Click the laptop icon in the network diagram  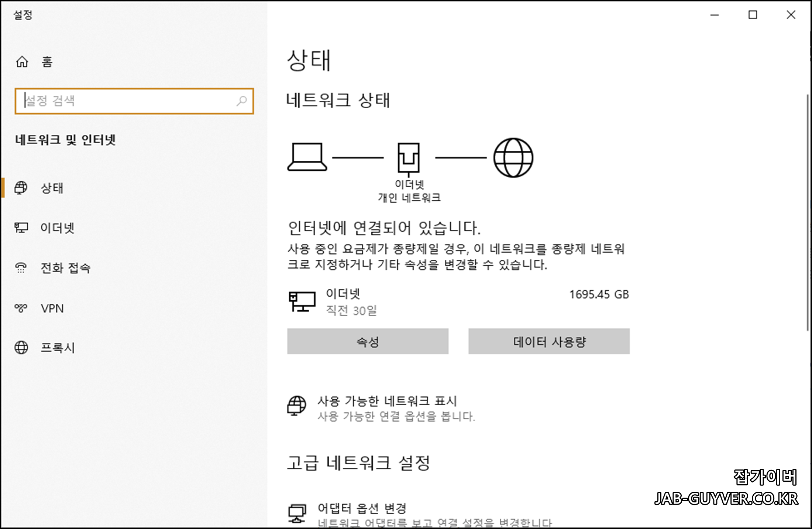(307, 157)
